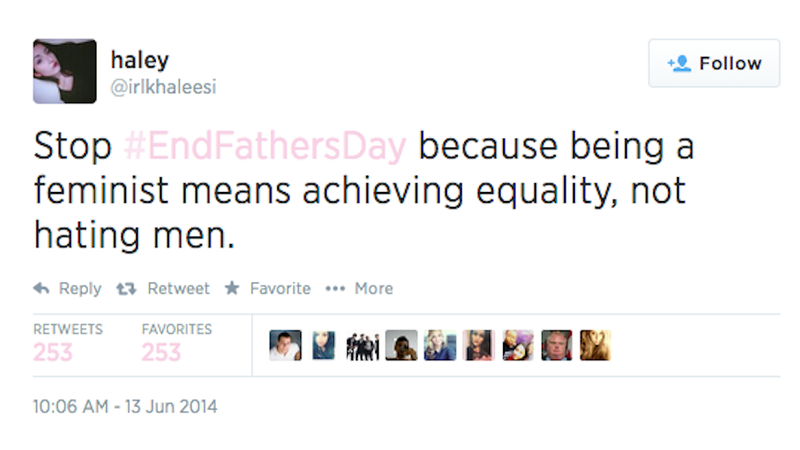View the 253 favorites count

(161, 353)
